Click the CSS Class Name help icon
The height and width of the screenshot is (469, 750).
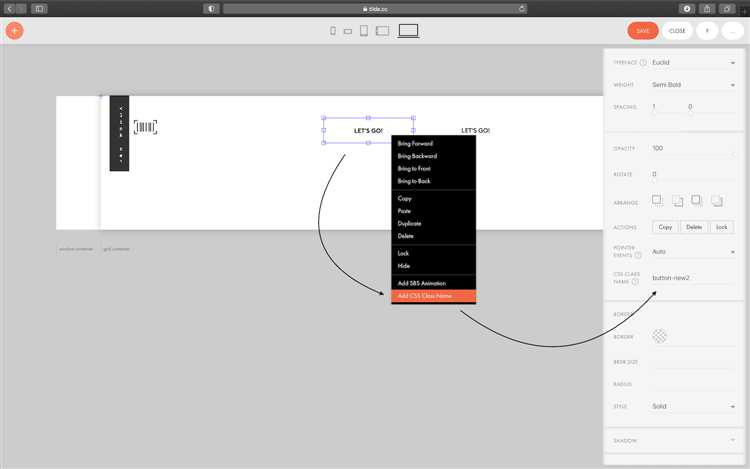click(635, 282)
